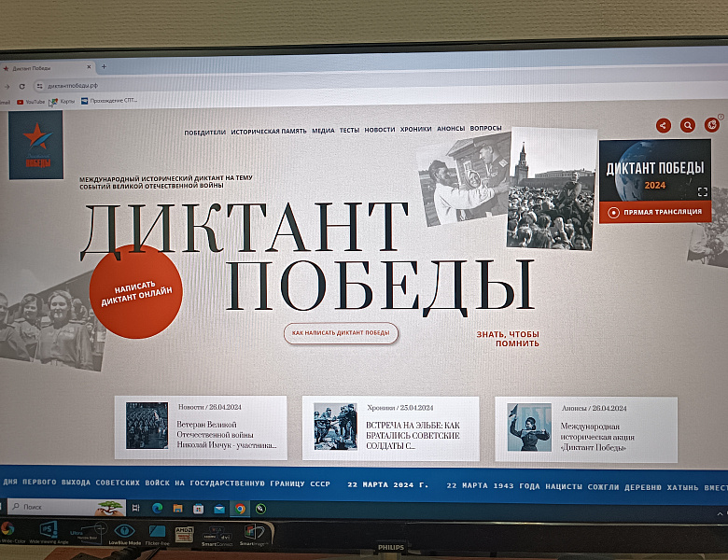Open the site information icon in the address bar
This screenshot has width=728, height=560.
tap(40, 86)
